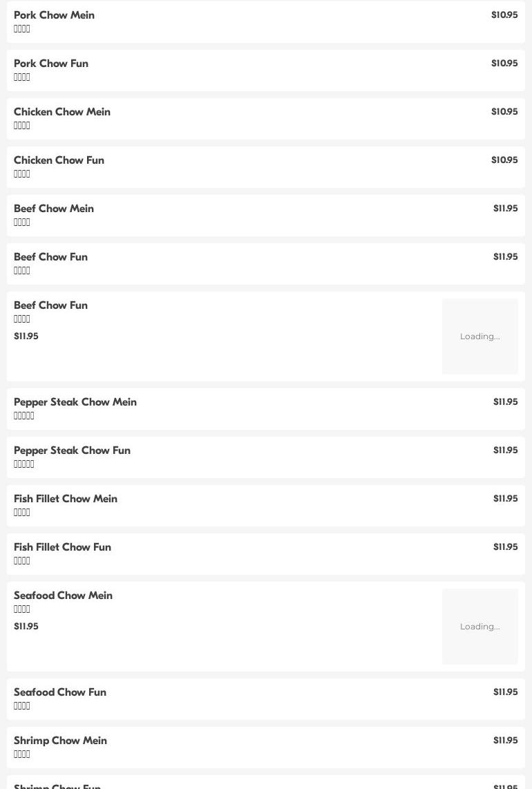Select the Seafood Chow Fun item

tap(266, 699)
